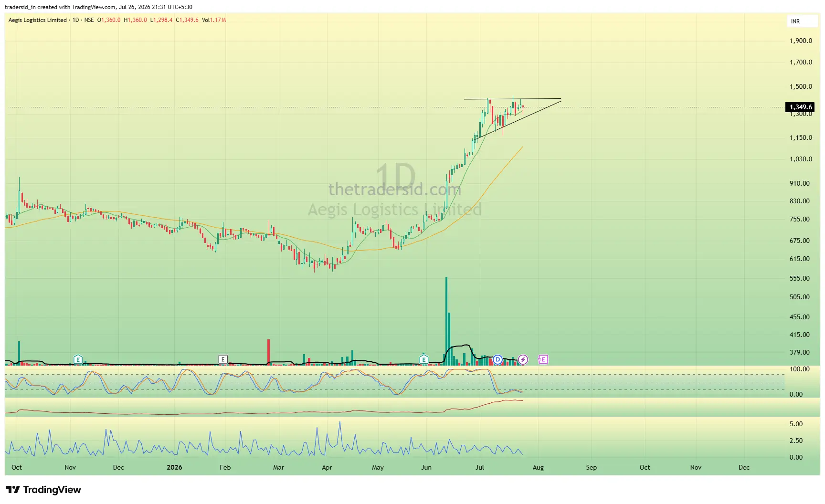Click the 455.00 price axis label
Image resolution: width=825 pixels, height=504 pixels.
800,317
